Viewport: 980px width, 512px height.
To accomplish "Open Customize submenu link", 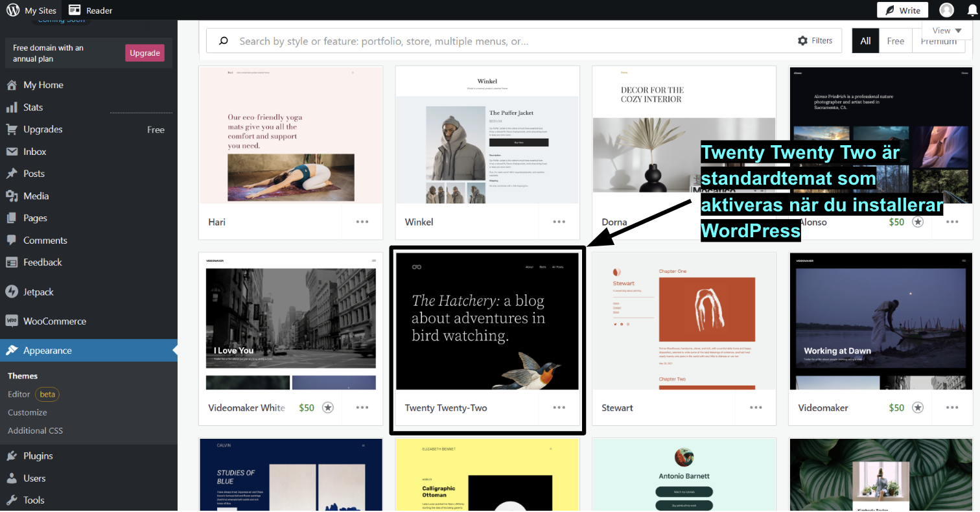I will point(27,412).
